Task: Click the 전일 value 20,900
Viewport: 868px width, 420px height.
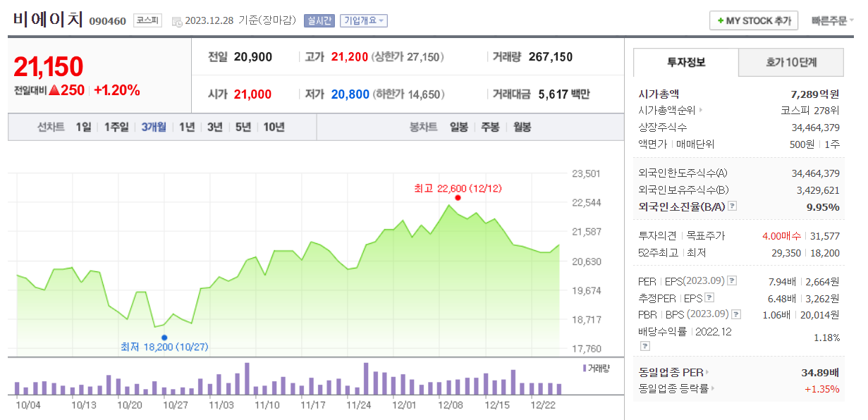Action: pos(253,57)
